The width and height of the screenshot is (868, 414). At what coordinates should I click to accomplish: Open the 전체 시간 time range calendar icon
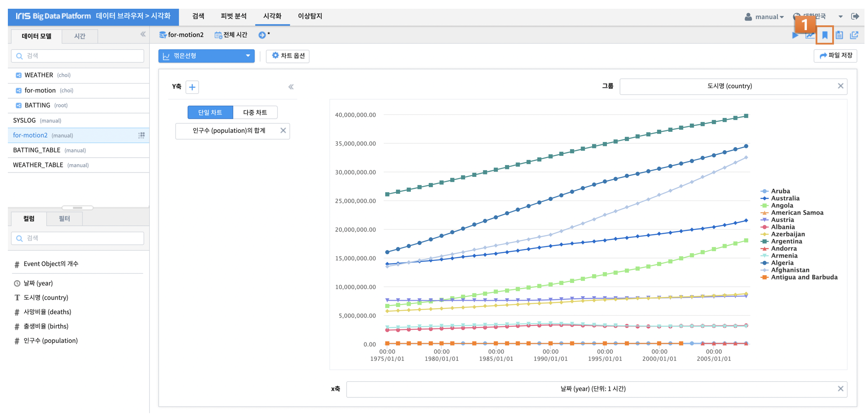[x=218, y=35]
